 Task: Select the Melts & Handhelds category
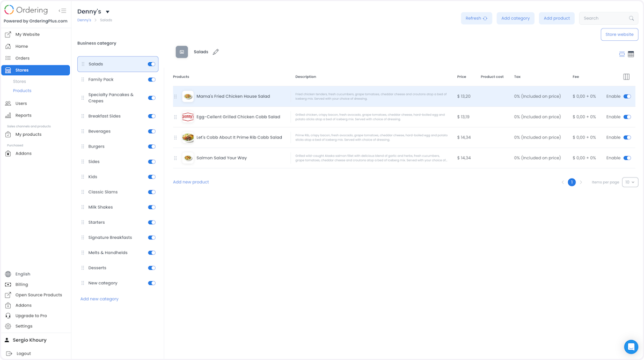[x=118, y=253]
